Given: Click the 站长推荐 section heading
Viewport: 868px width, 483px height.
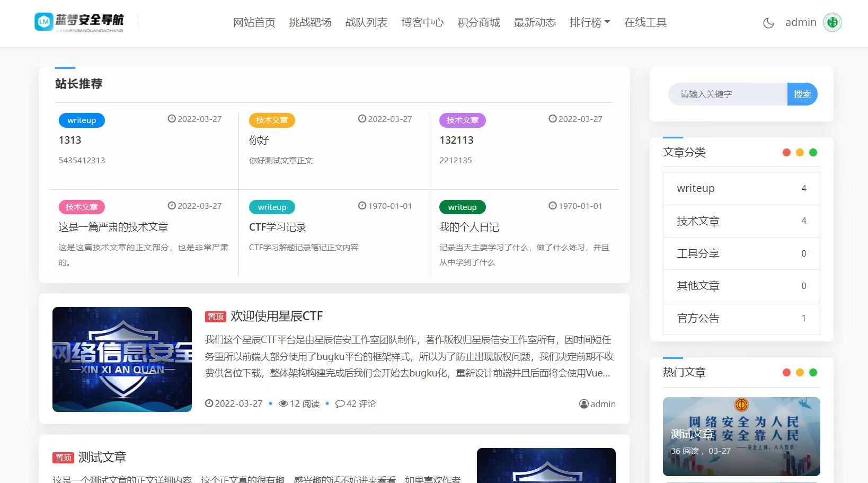Looking at the screenshot, I should (78, 84).
